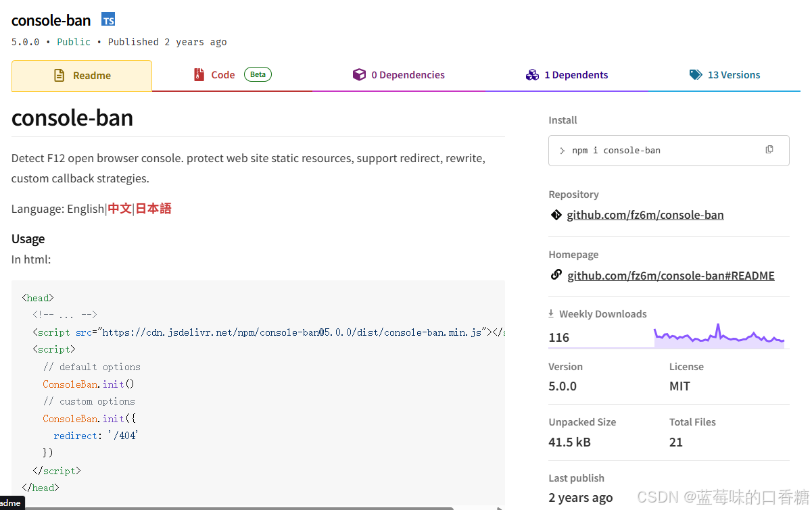Click the Usage heading
Viewport: 812px width, 510px height.
(28, 239)
